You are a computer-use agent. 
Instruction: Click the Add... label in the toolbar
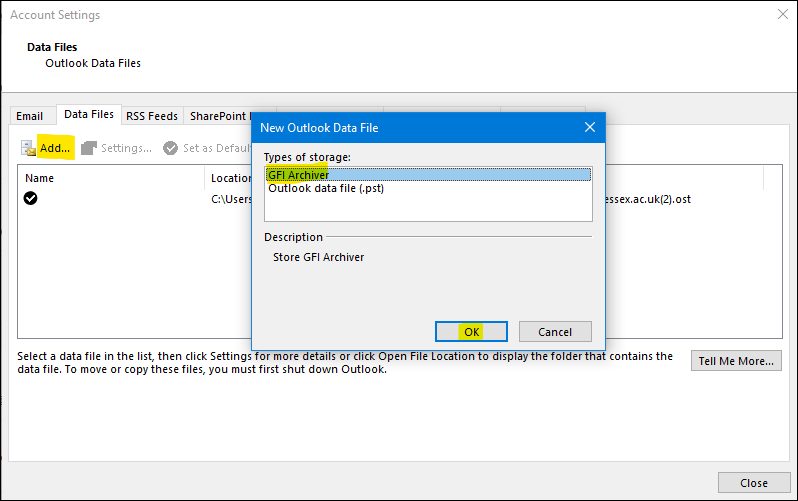55,148
